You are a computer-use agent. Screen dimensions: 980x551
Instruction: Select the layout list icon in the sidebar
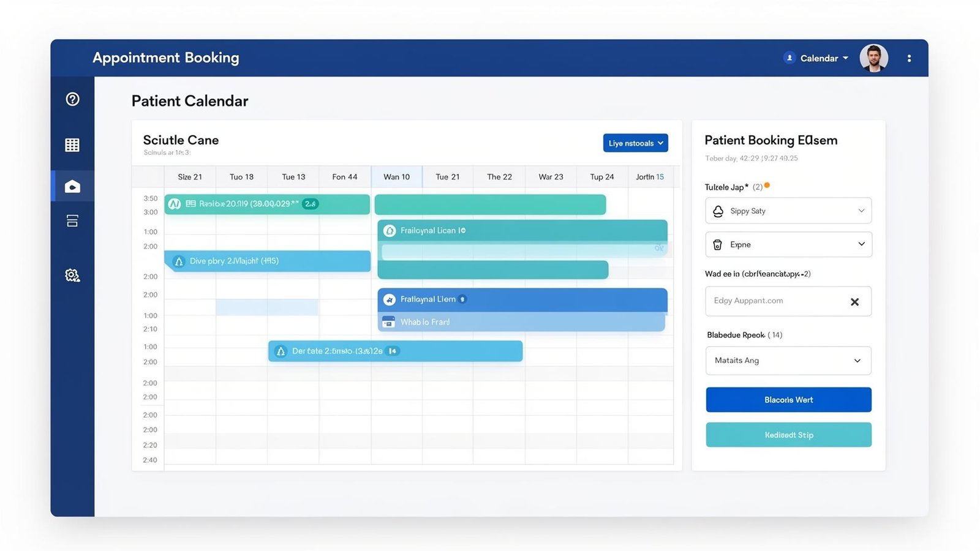coord(72,220)
